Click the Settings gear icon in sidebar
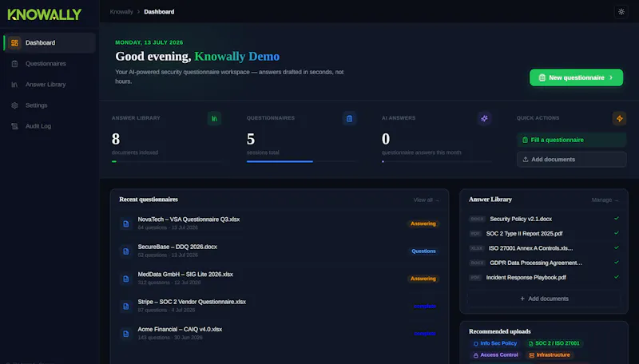This screenshot has height=364, width=639. [x=14, y=105]
